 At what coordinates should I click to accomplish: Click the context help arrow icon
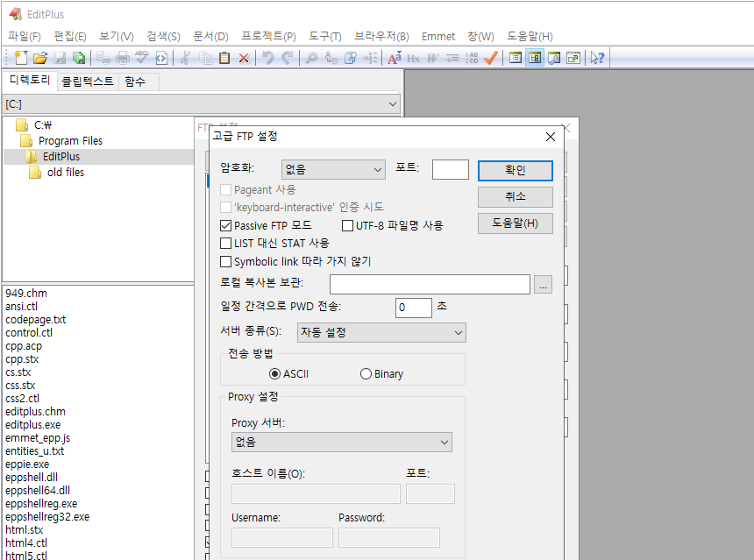tap(598, 58)
